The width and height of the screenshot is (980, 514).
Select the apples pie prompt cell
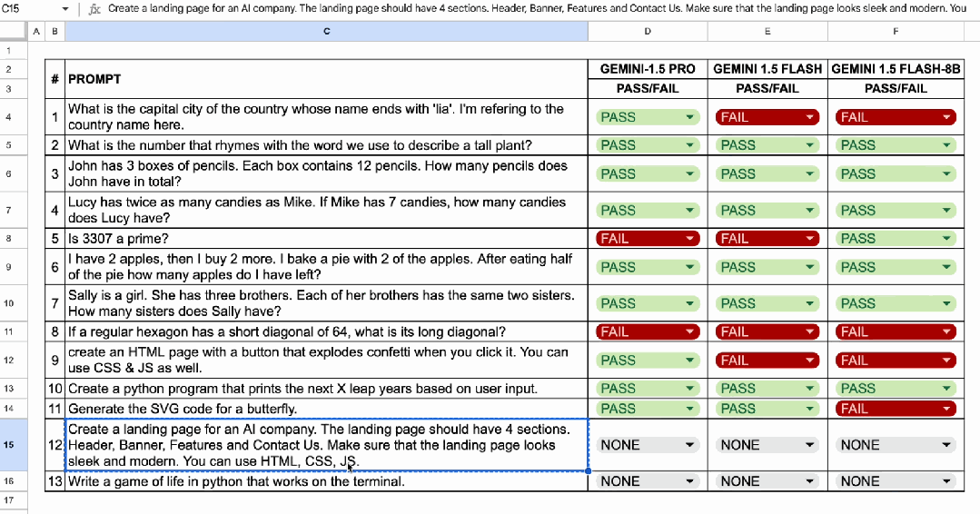click(x=326, y=267)
